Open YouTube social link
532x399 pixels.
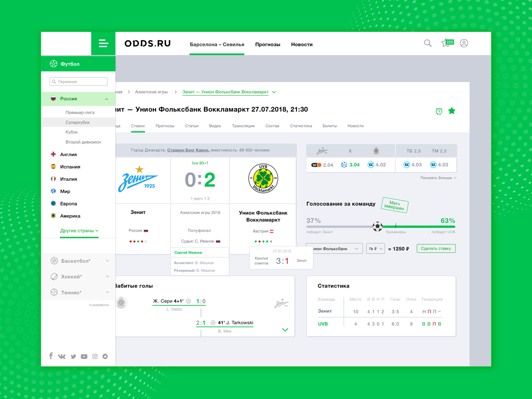pyautogui.click(x=84, y=356)
